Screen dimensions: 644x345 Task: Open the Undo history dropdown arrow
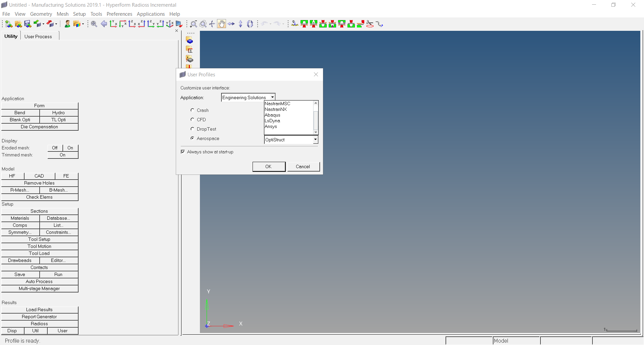coord(270,24)
